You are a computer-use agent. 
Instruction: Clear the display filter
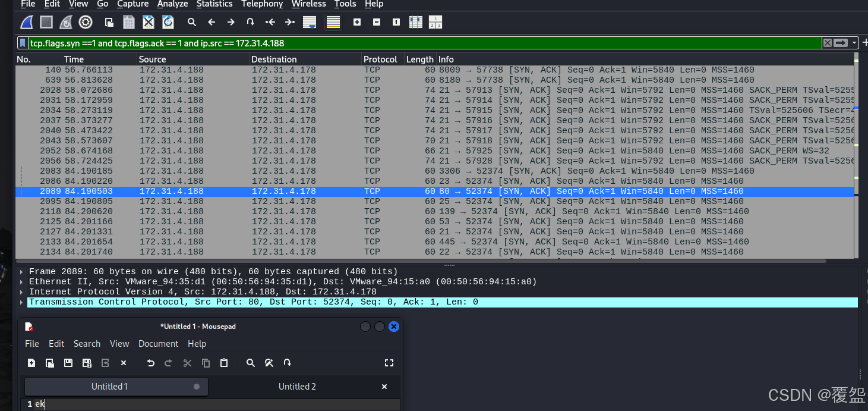coord(827,43)
